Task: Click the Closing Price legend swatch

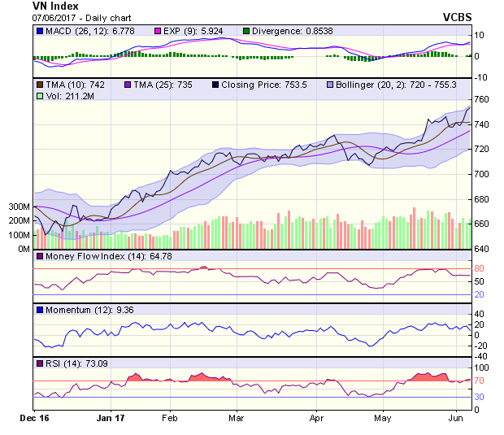Action: click(215, 85)
